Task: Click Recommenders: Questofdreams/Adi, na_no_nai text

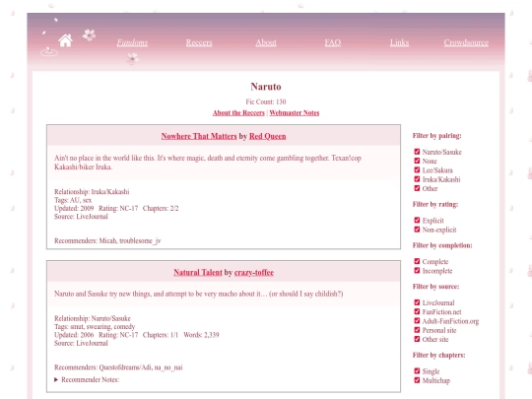Action: tap(118, 367)
